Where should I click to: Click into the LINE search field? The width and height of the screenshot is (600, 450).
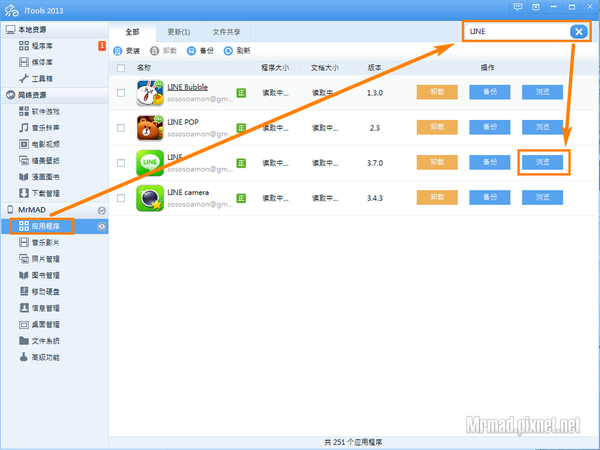(x=517, y=31)
